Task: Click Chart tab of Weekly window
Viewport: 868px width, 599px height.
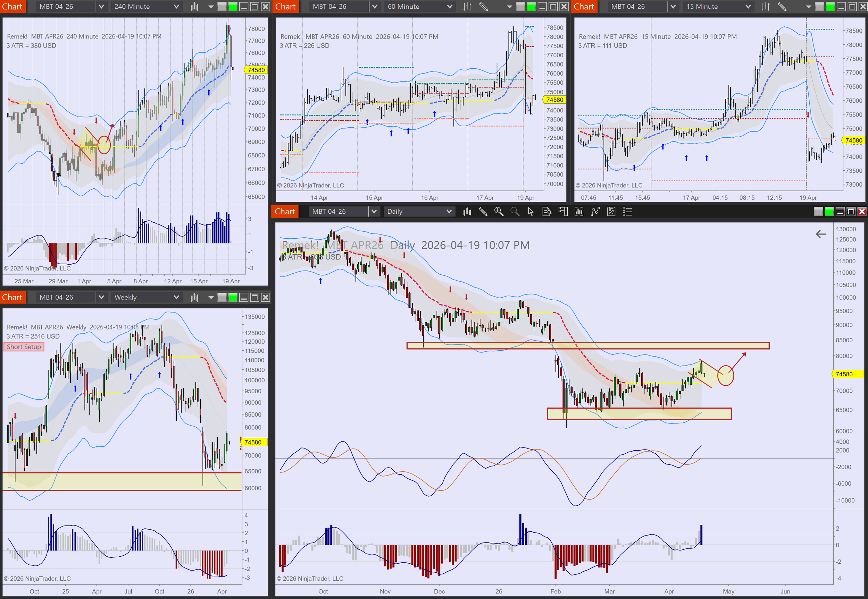Action: pyautogui.click(x=12, y=297)
